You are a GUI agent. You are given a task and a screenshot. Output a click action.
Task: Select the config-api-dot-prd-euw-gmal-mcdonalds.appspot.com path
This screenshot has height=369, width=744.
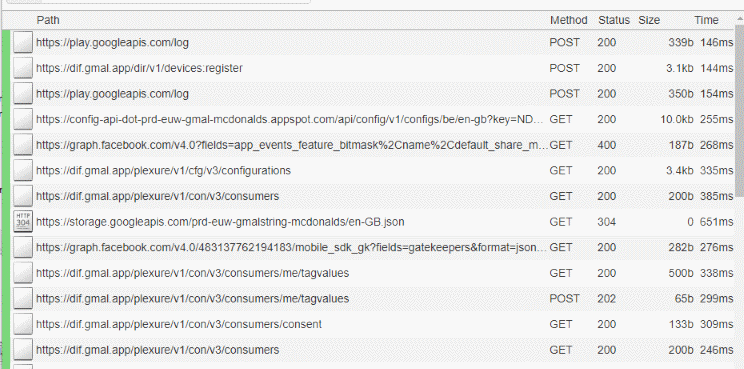[x=290, y=119]
